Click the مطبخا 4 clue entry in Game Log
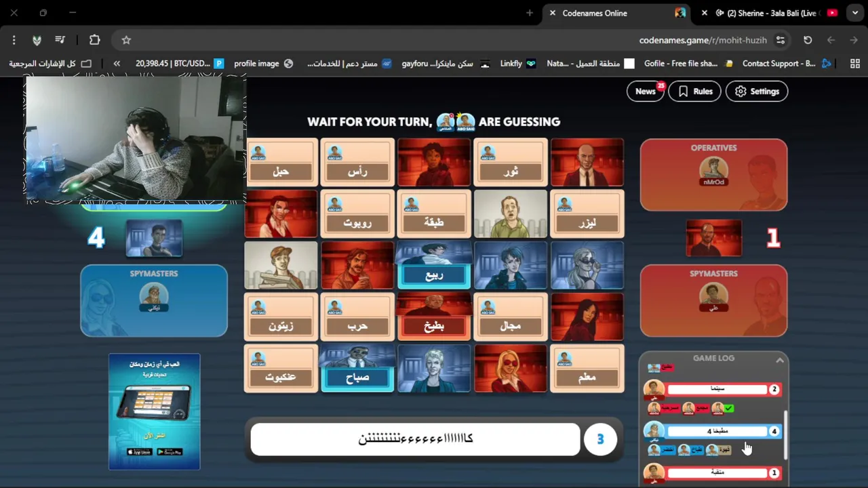This screenshot has height=488, width=868. click(x=717, y=431)
